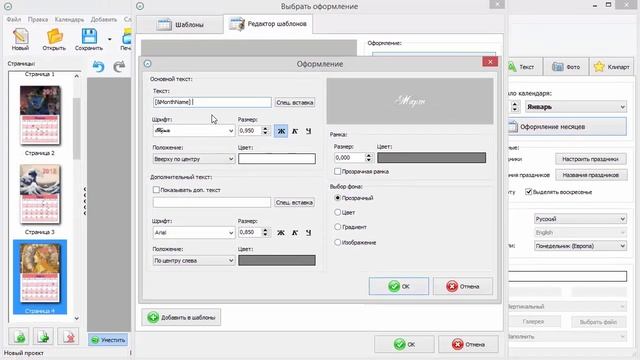Click Настроить праздники button
The image size is (640, 360).
(x=591, y=159)
